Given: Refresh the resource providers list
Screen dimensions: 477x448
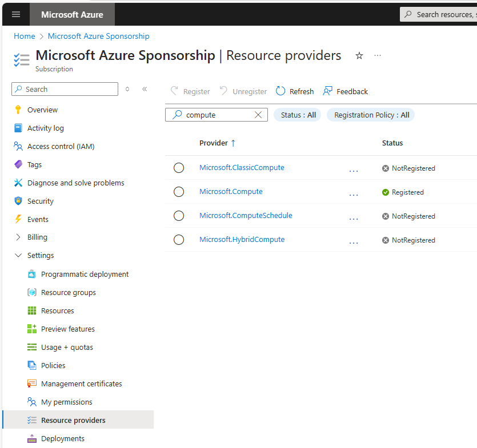Looking at the screenshot, I should 294,91.
